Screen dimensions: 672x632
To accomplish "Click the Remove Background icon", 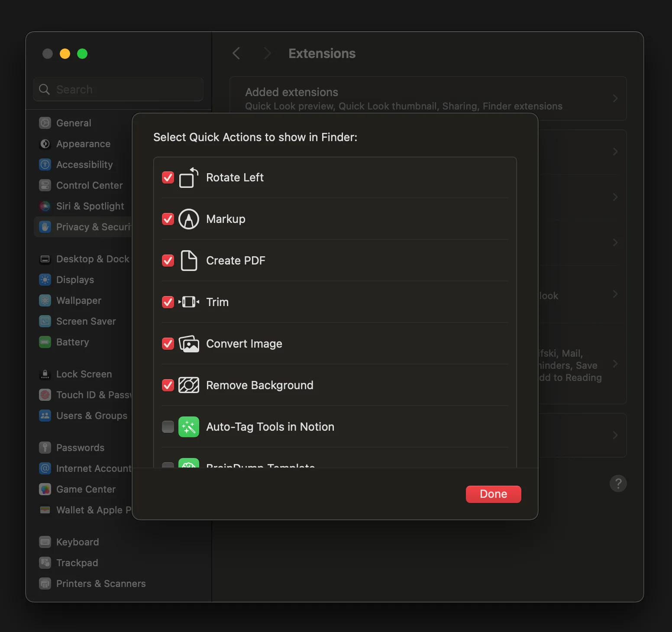I will (x=189, y=385).
